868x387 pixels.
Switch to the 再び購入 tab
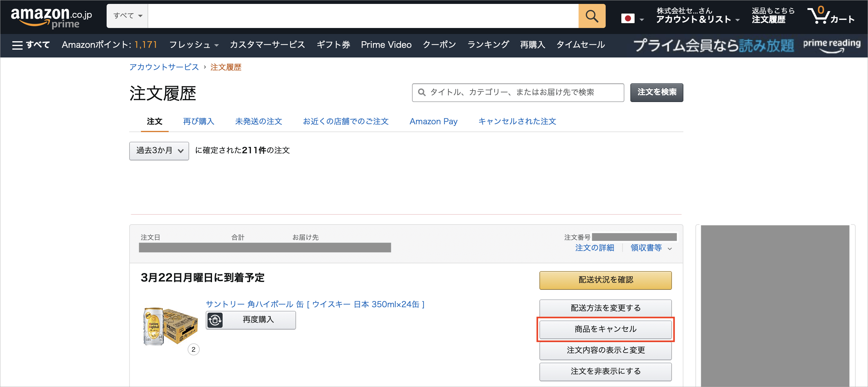point(198,122)
